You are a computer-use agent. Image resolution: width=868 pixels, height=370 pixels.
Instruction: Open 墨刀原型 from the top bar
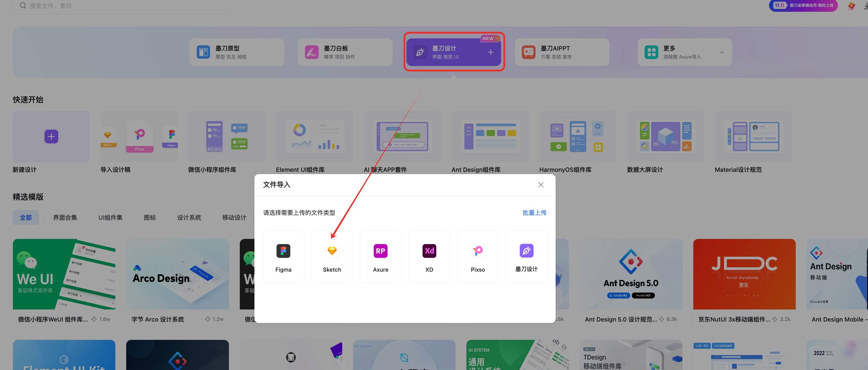coord(236,52)
